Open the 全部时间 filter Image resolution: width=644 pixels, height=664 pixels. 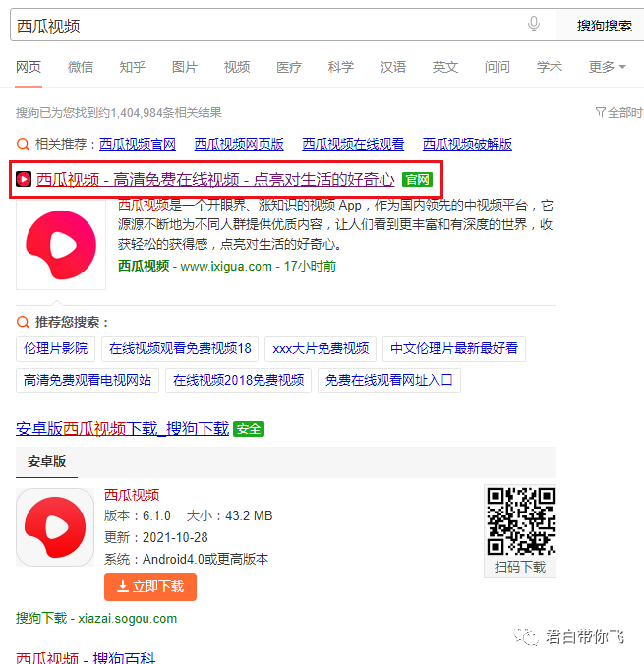(x=619, y=113)
